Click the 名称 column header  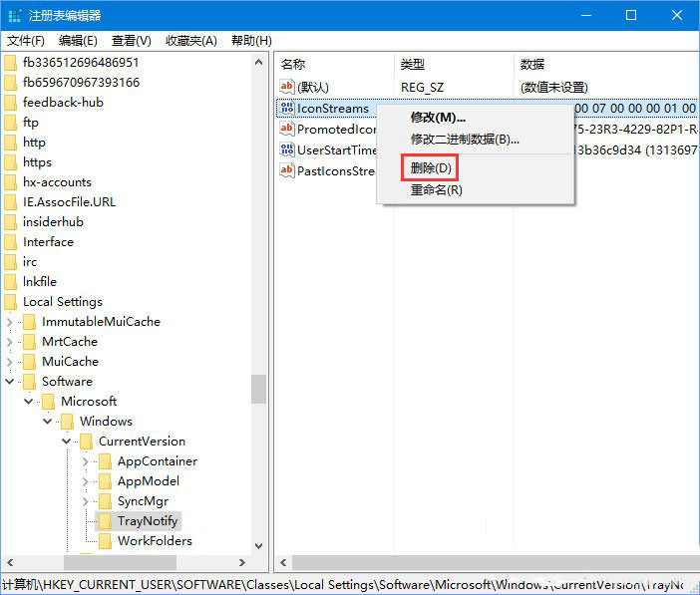click(334, 65)
